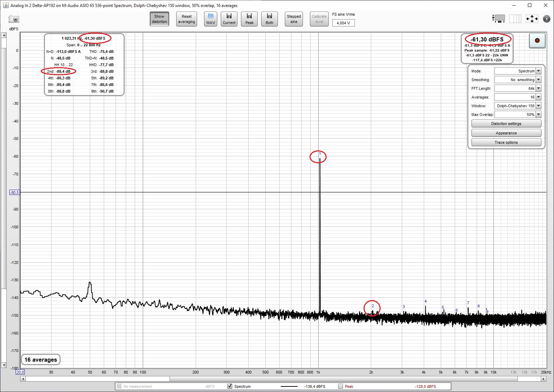Viewport: 554px width, 392px height.
Task: Click vertical scrollbar down arrow
Action: [x=4, y=365]
